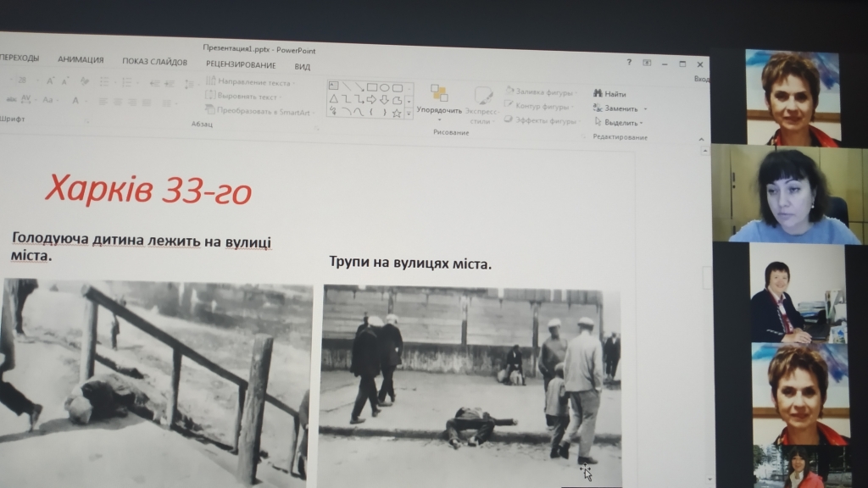Open the Change Case Aa dropdown

(49, 100)
